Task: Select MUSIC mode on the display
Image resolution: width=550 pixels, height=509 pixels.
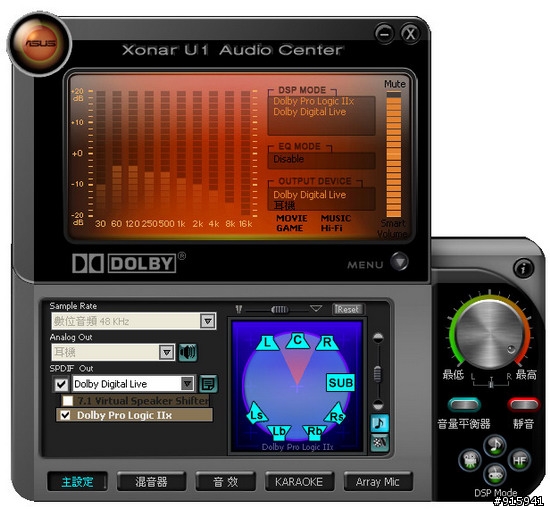Action: [336, 218]
